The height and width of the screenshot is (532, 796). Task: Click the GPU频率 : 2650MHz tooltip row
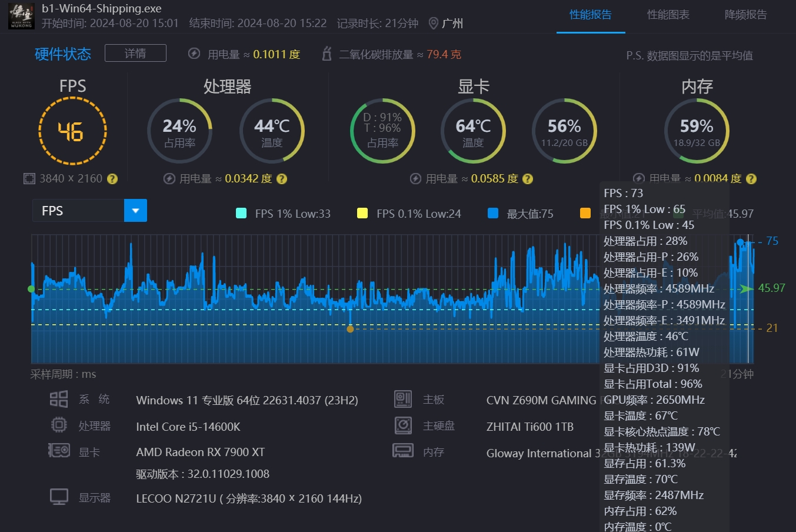click(654, 400)
